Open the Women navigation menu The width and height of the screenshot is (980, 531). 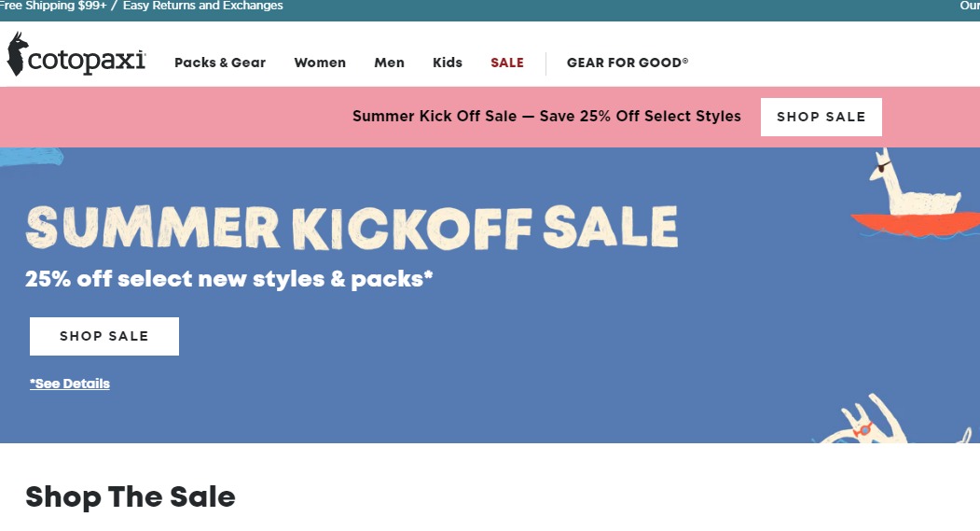pyautogui.click(x=320, y=63)
